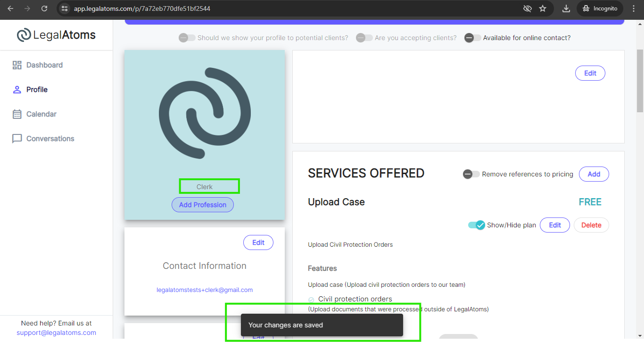Click the site information icon in address bar
Viewport: 644px width, 342px height.
click(x=65, y=8)
